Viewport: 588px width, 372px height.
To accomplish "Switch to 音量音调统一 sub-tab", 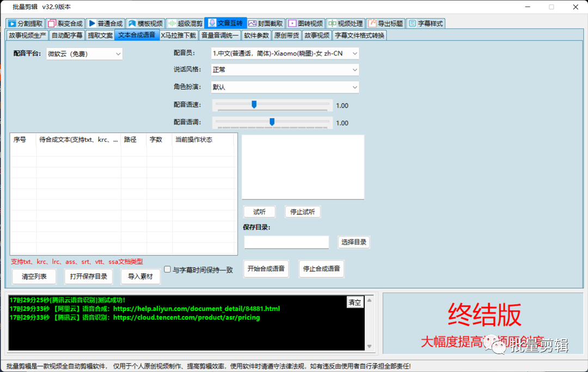I will 220,35.
